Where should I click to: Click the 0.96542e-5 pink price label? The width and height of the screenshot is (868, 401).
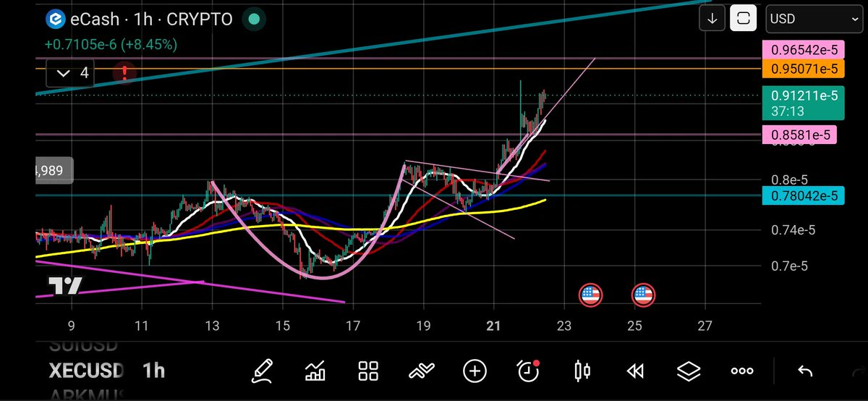pos(804,50)
